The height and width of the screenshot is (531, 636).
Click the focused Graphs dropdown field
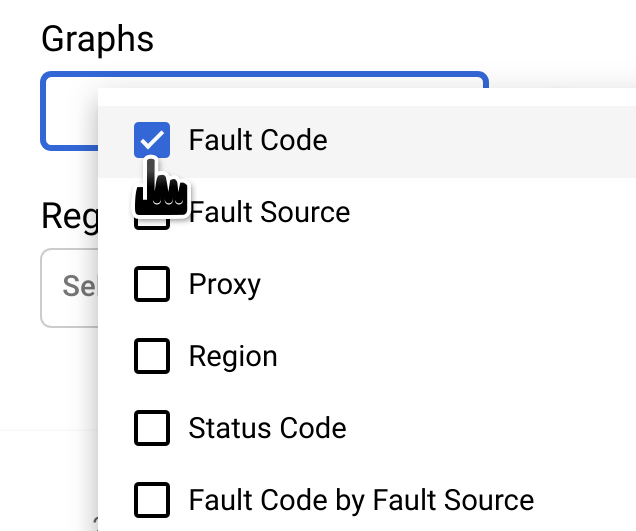pos(69,110)
